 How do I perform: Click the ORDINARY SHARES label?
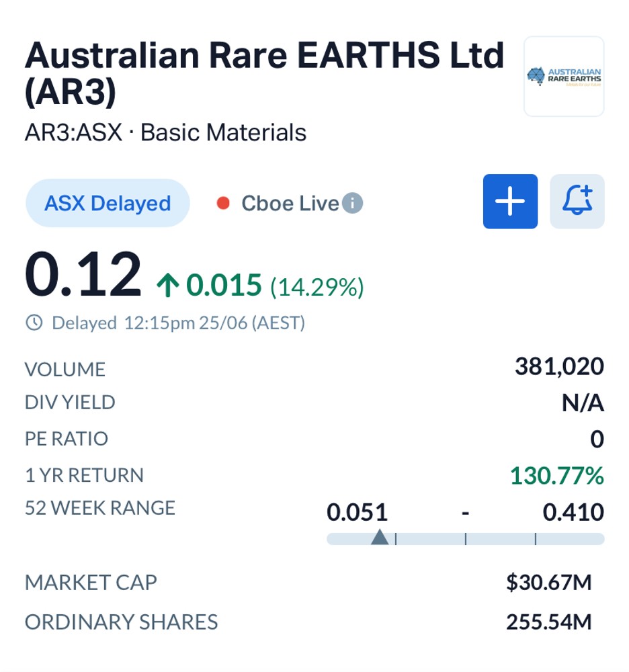121,622
